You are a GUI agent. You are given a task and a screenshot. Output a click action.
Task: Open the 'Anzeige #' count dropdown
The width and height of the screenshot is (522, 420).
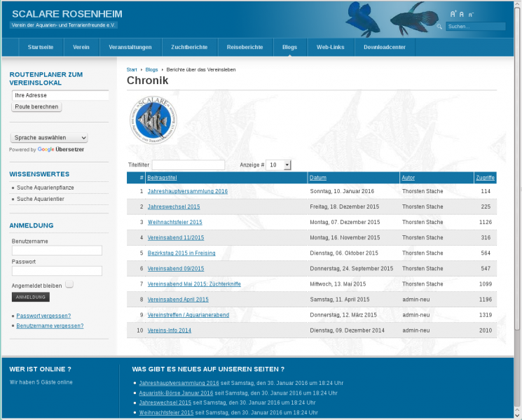coord(279,165)
